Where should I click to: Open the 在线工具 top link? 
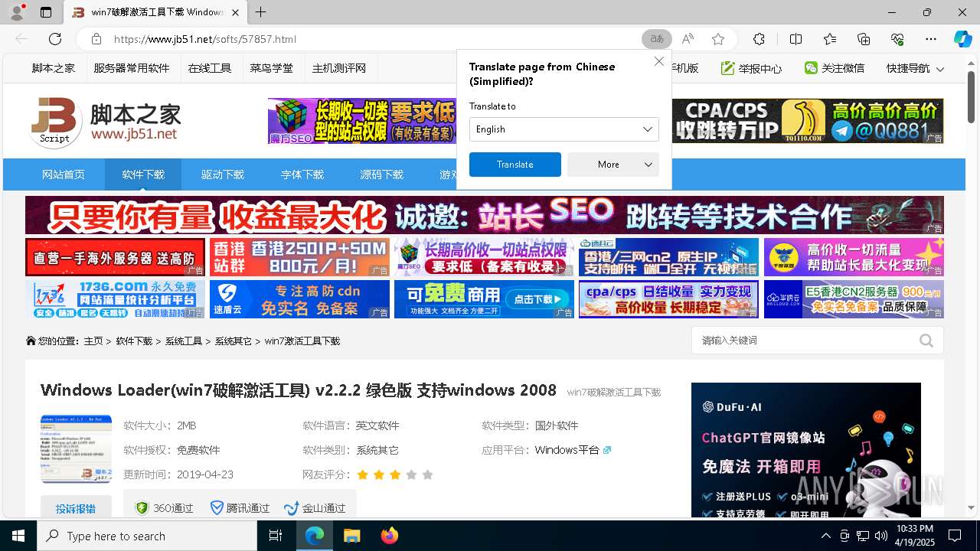[x=210, y=68]
